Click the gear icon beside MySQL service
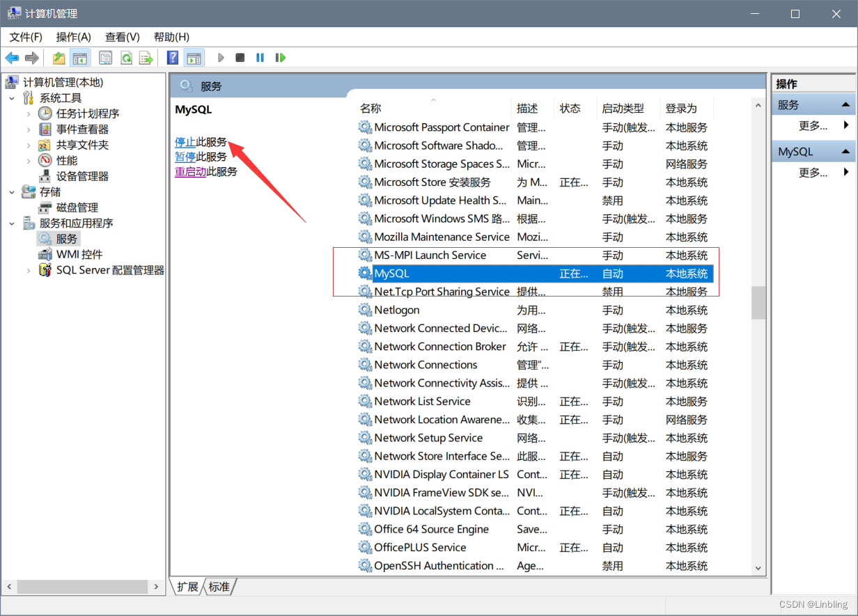Viewport: 858px width, 616px height. click(x=365, y=274)
